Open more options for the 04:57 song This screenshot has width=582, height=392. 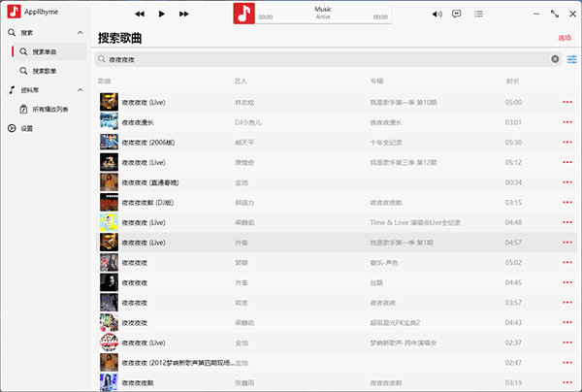pos(567,243)
